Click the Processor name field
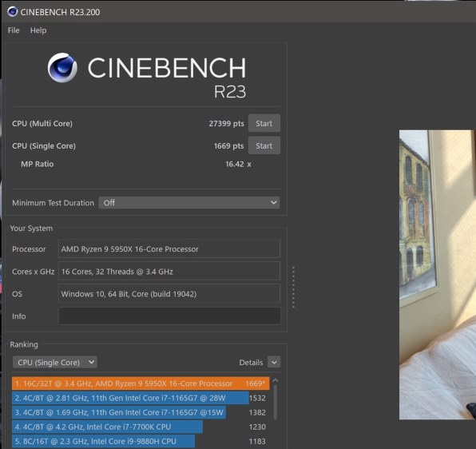Viewport: 476px width, 449px height. coord(169,249)
